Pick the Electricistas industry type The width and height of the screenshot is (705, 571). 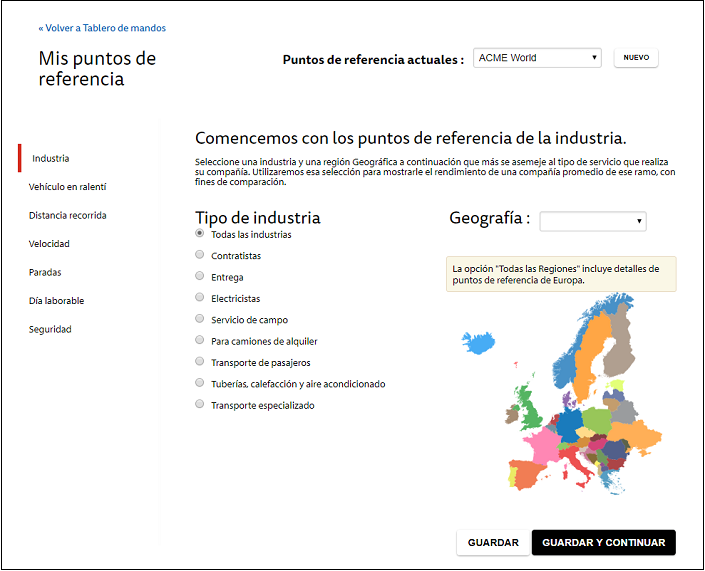(x=200, y=297)
